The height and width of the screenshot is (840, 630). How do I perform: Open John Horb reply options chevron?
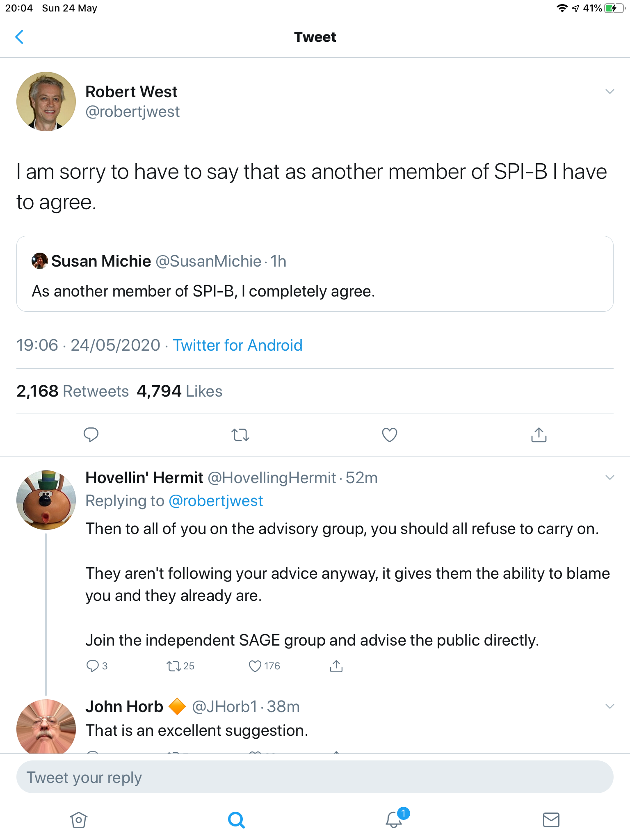tap(609, 706)
